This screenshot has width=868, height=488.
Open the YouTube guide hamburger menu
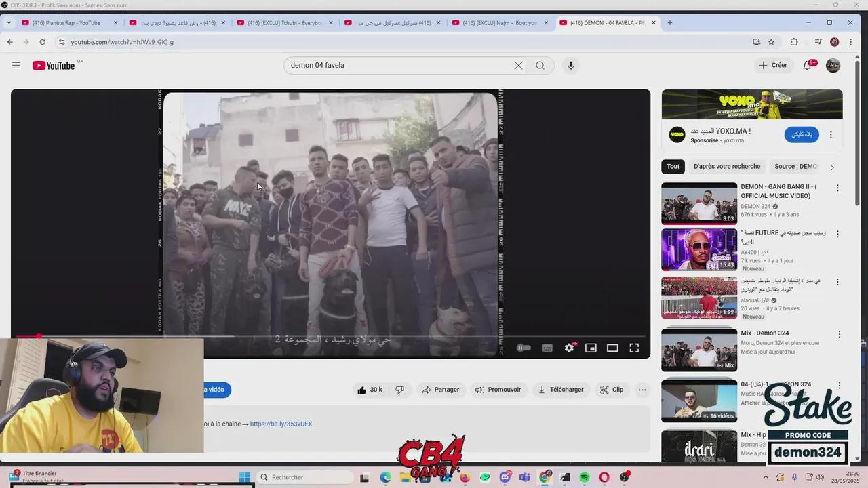point(16,65)
